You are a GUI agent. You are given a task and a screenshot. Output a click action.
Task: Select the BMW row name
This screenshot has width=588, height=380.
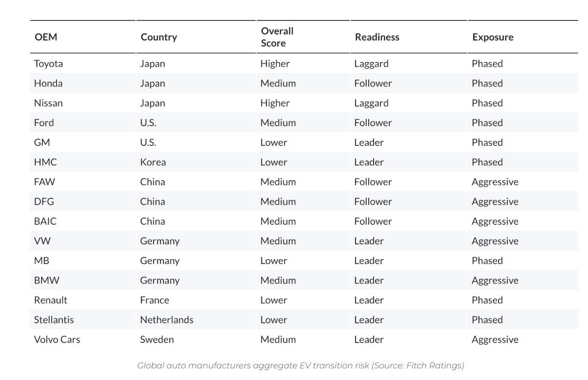click(x=47, y=280)
